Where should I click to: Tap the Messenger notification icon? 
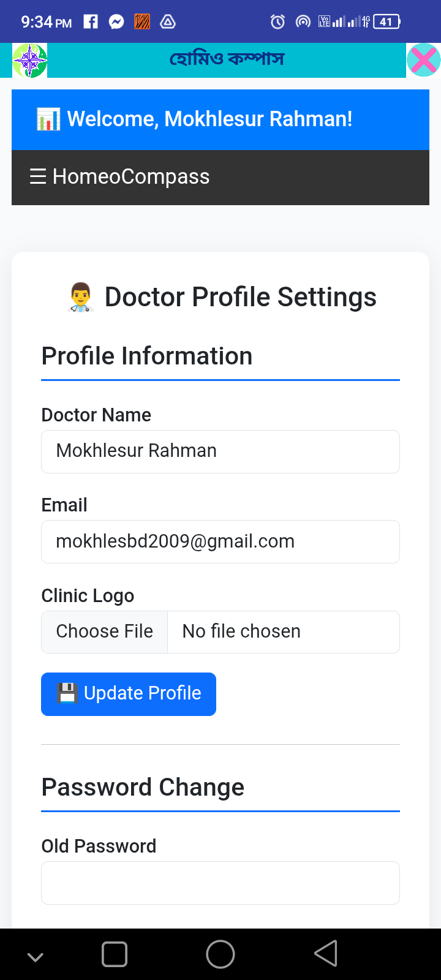click(x=116, y=22)
